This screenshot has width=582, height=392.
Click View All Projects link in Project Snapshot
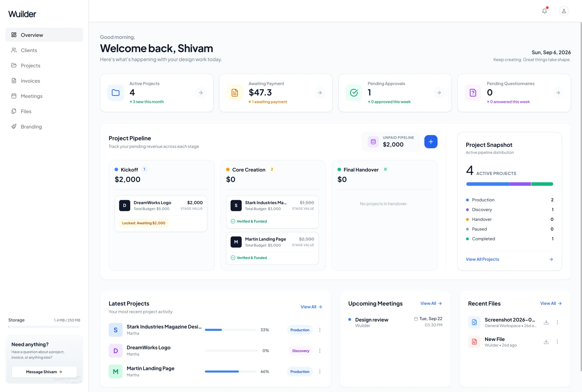pyautogui.click(x=509, y=259)
